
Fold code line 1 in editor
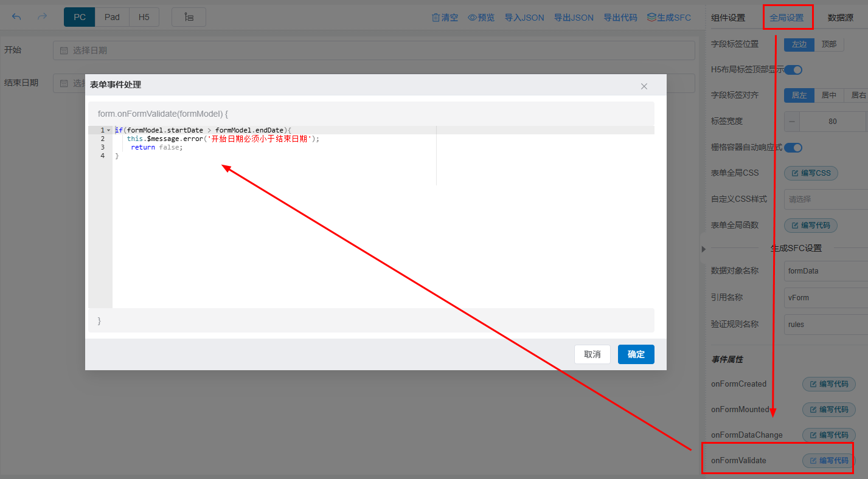click(108, 130)
